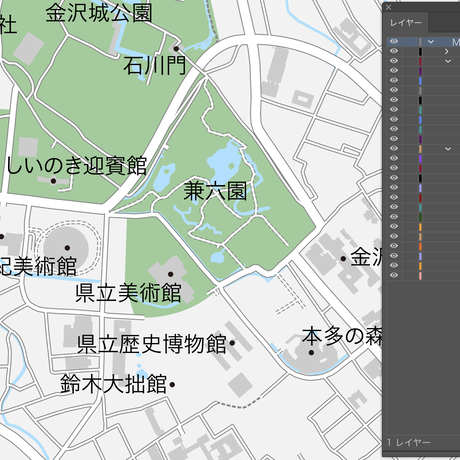Select the 本多の森 map label

tap(342, 336)
